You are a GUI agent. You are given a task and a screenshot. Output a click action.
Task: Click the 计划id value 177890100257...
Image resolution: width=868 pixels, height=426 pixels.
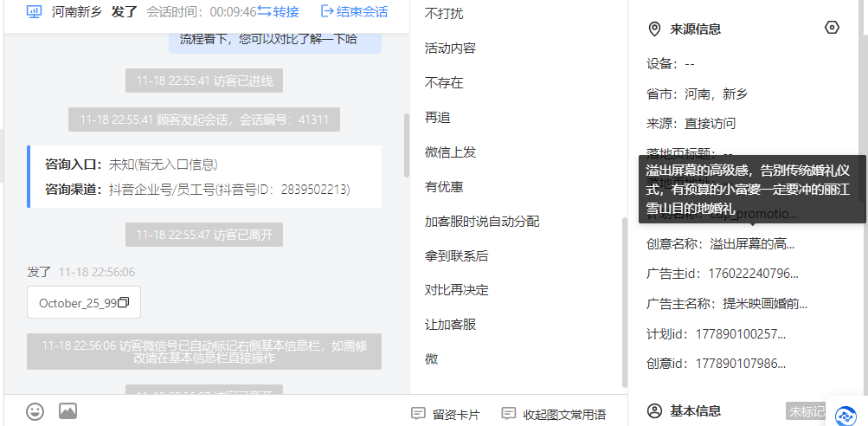click(x=741, y=334)
